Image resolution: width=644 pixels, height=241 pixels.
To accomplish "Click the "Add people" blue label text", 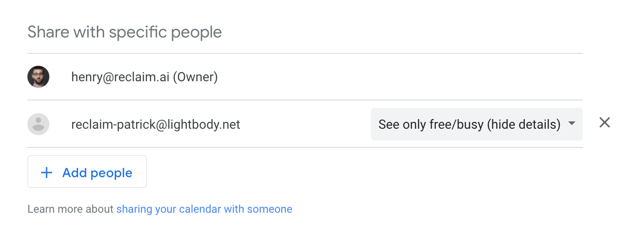I will click(97, 173).
